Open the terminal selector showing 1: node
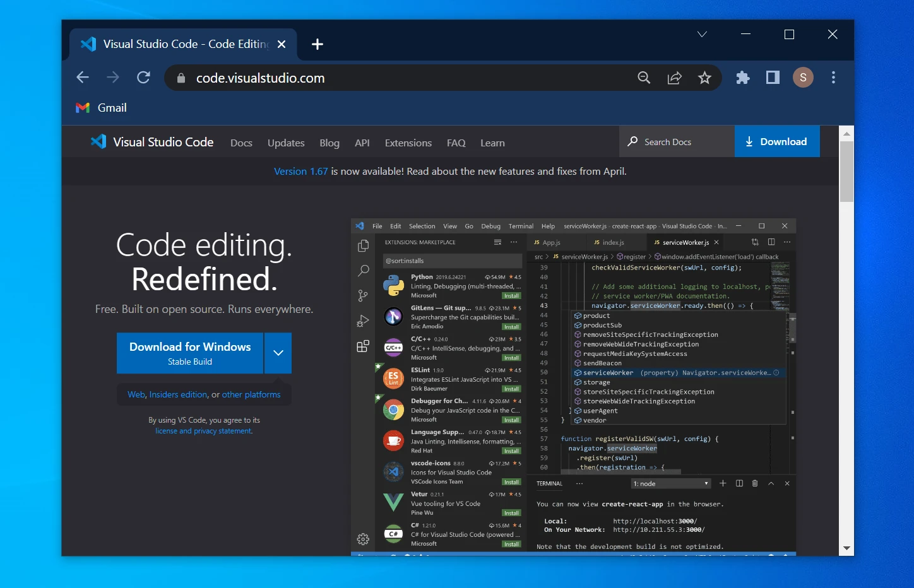Image resolution: width=914 pixels, height=588 pixels. (x=671, y=483)
